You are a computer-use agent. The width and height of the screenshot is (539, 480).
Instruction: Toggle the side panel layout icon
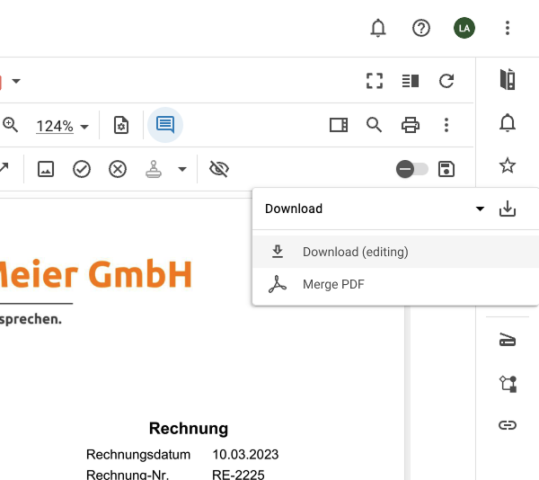(x=339, y=125)
